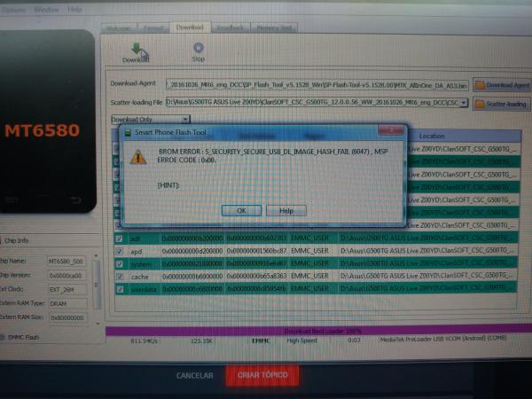532x399 pixels.
Task: Click the Scatter-loading folder button
Action: (x=502, y=104)
